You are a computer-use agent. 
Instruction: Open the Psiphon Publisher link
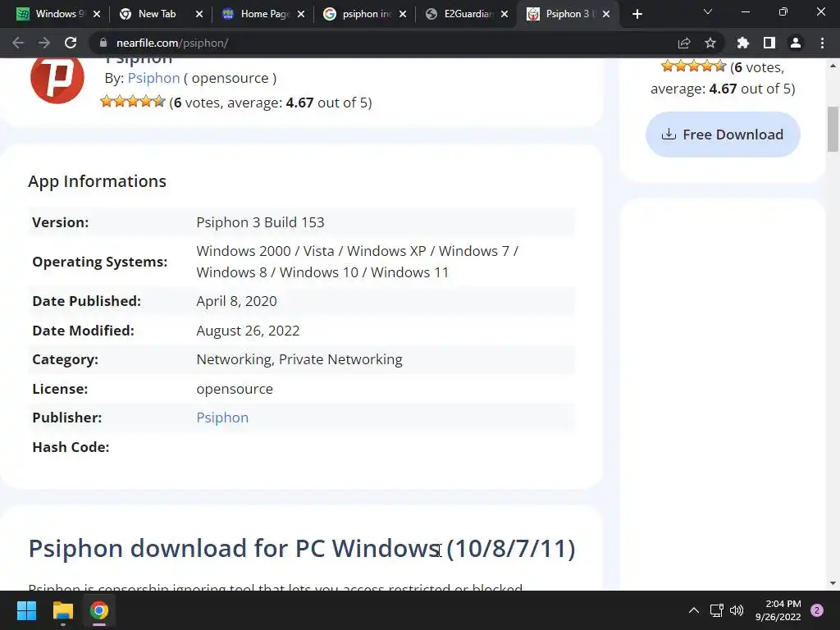pos(222,418)
